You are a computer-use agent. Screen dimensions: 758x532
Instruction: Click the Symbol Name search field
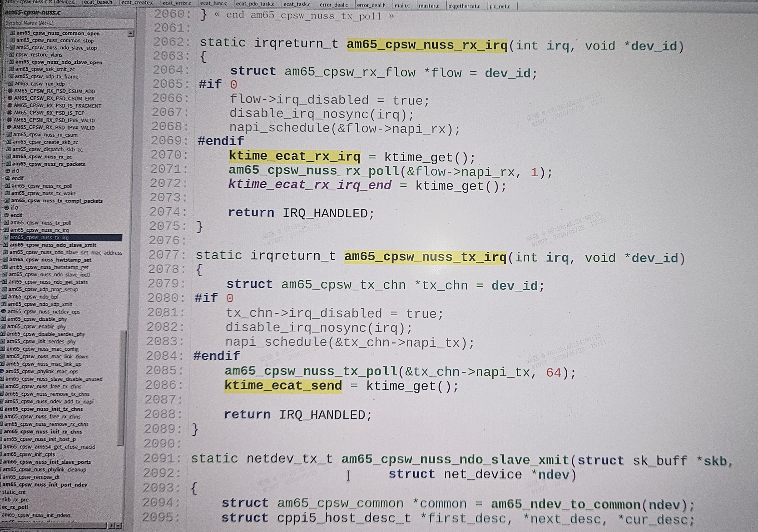[x=69, y=23]
